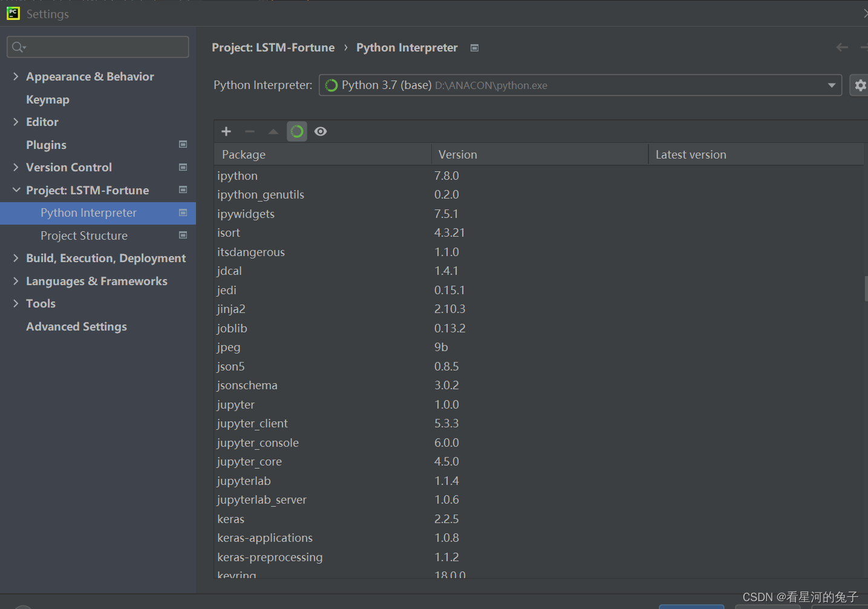
Task: Click the Latest version column header
Action: [x=757, y=154]
